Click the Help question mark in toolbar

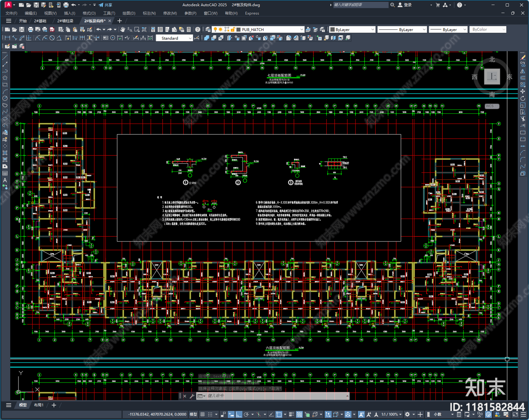click(198, 29)
